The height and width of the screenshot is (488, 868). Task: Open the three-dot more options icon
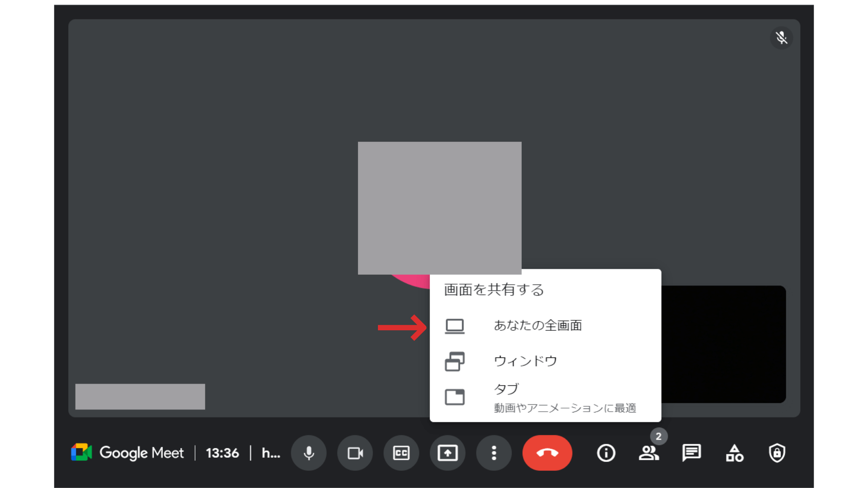494,453
